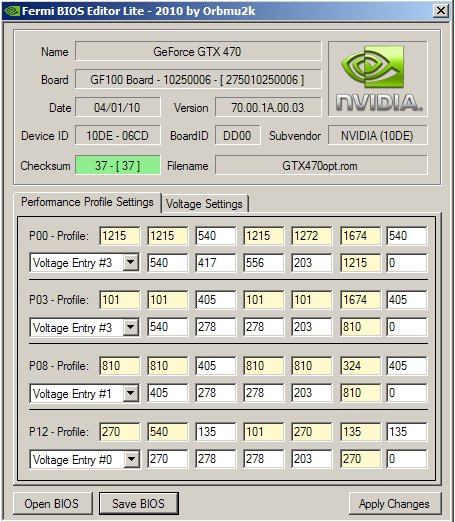Click the 203 field in P00 voltage row
This screenshot has width=455, height=522.
[x=312, y=263]
